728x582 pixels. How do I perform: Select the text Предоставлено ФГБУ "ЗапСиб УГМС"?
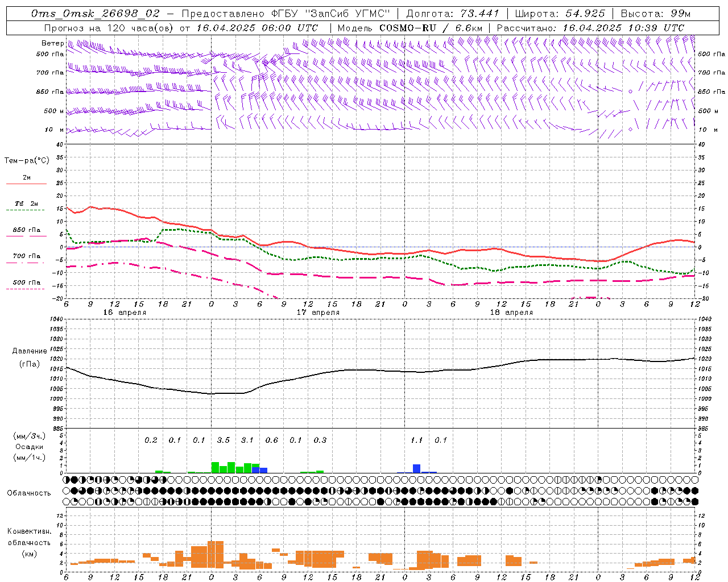287,14
